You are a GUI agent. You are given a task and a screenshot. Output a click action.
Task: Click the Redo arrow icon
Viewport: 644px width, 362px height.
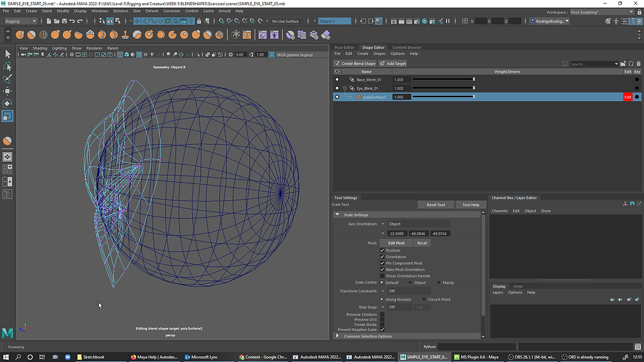tap(80, 21)
